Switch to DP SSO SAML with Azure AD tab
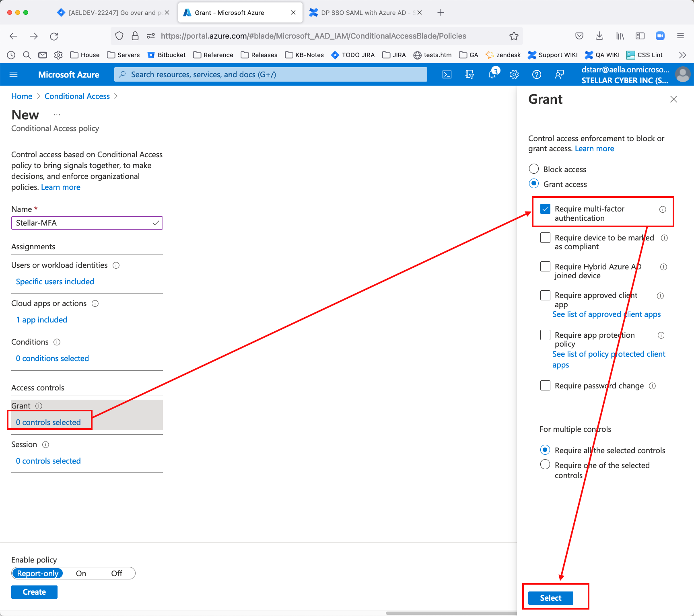The height and width of the screenshot is (616, 694). pos(362,12)
